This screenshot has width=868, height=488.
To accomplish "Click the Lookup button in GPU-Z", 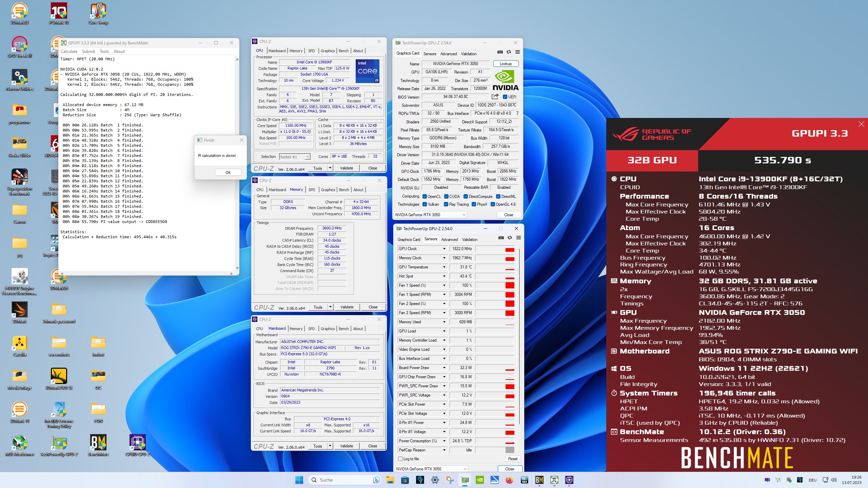I will [x=506, y=64].
